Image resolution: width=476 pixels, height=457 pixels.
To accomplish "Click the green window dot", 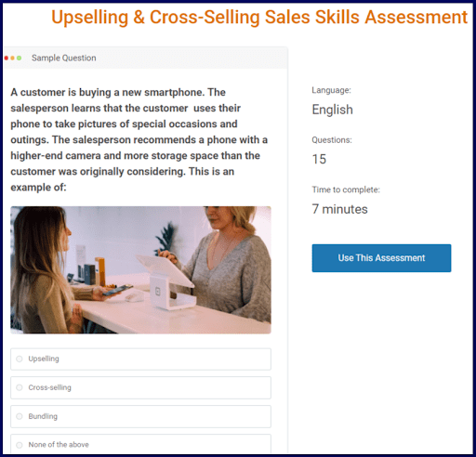I will [19, 58].
